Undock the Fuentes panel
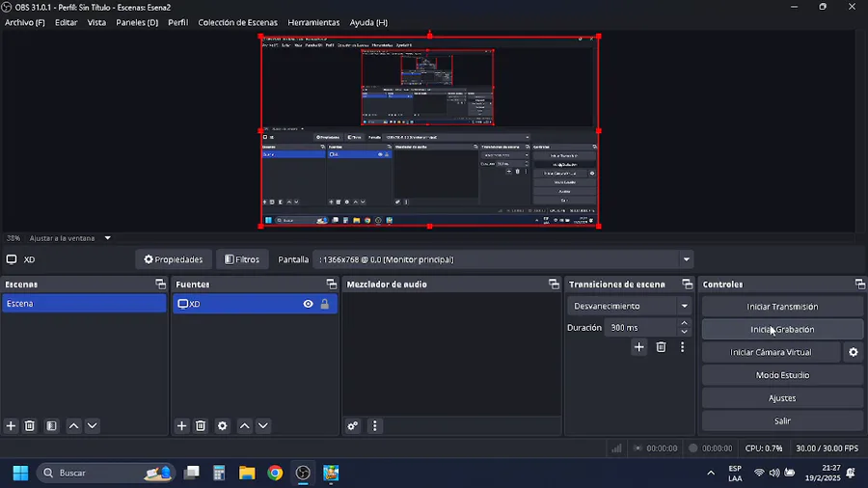The width and height of the screenshot is (868, 488). point(332,284)
